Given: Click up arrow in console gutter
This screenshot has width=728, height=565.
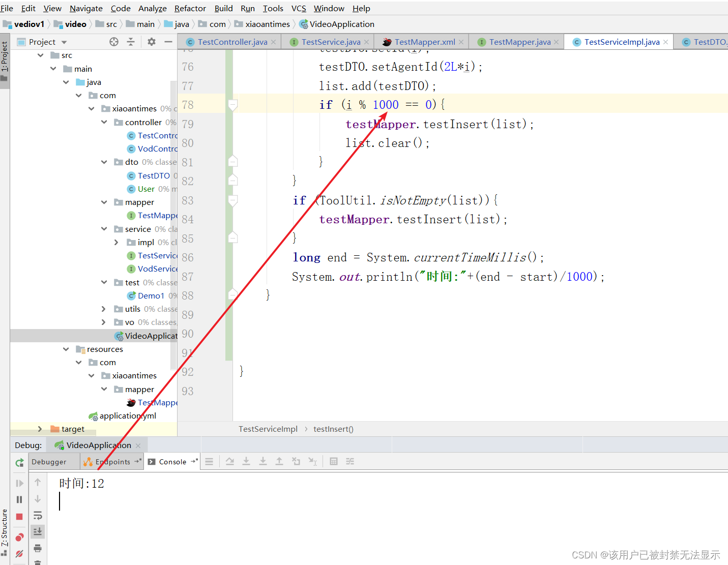Looking at the screenshot, I should tap(38, 482).
